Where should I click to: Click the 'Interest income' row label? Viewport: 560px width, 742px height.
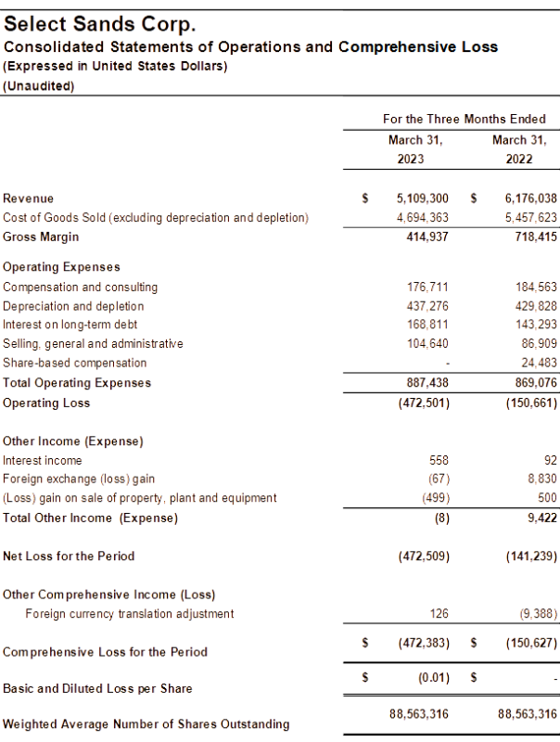click(43, 461)
